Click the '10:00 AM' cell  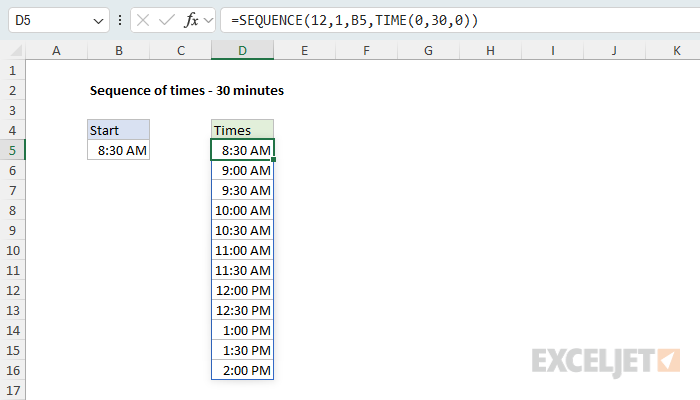tap(242, 210)
